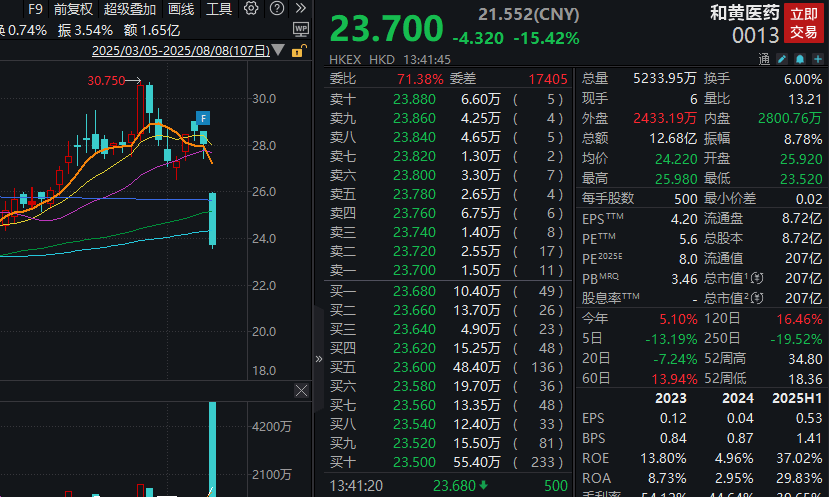Open the 前复权 adjustment menu
Image resolution: width=829 pixels, height=497 pixels.
point(73,9)
